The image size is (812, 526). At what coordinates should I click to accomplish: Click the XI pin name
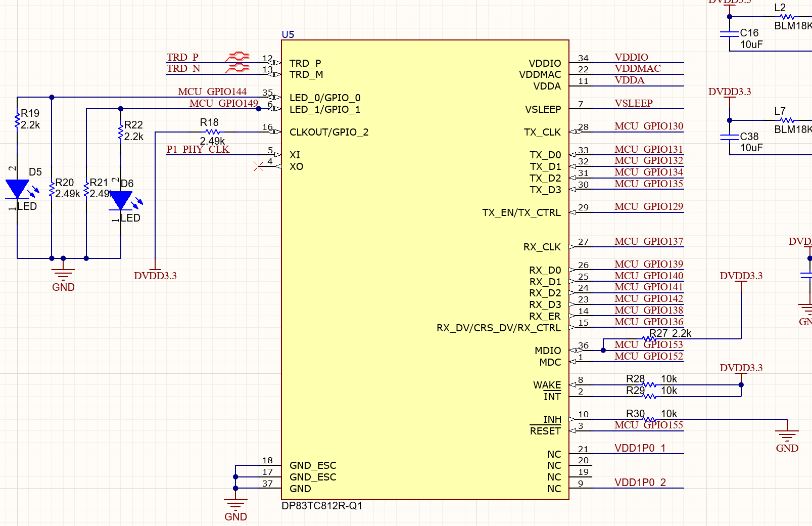coord(295,155)
